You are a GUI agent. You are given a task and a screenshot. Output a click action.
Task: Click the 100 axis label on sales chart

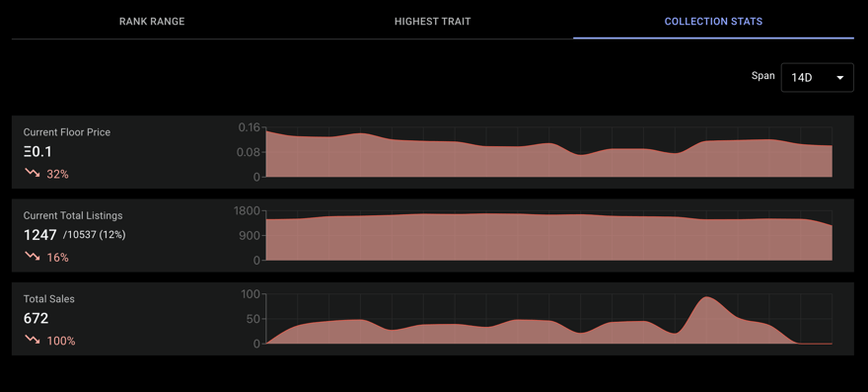tap(251, 294)
